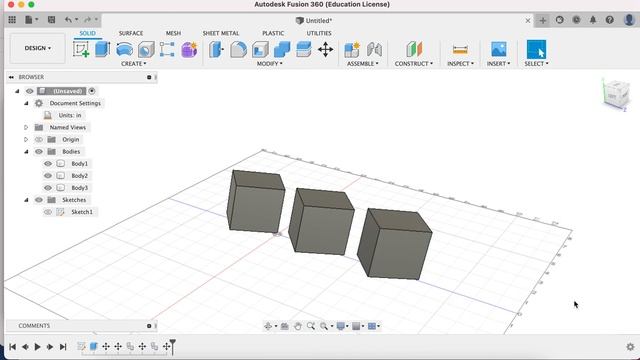
Task: Open the File menu dropdown
Action: coord(31,20)
